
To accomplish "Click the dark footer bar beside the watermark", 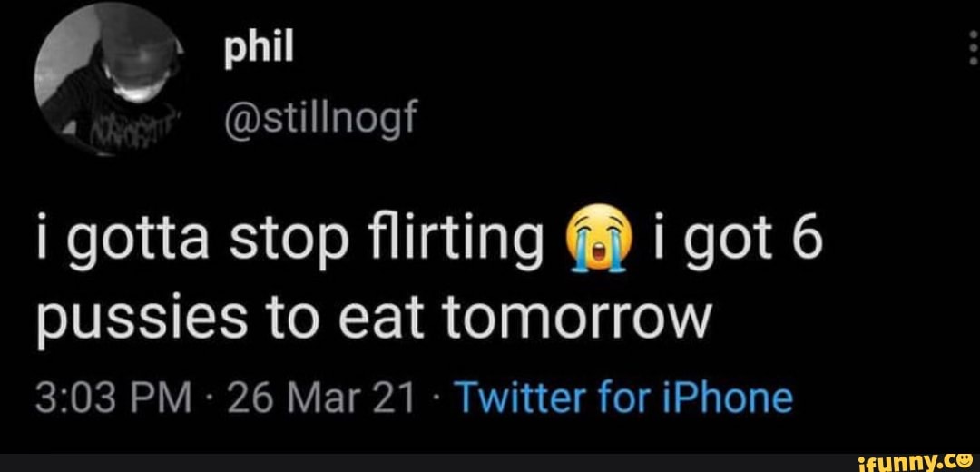I will tap(408, 462).
